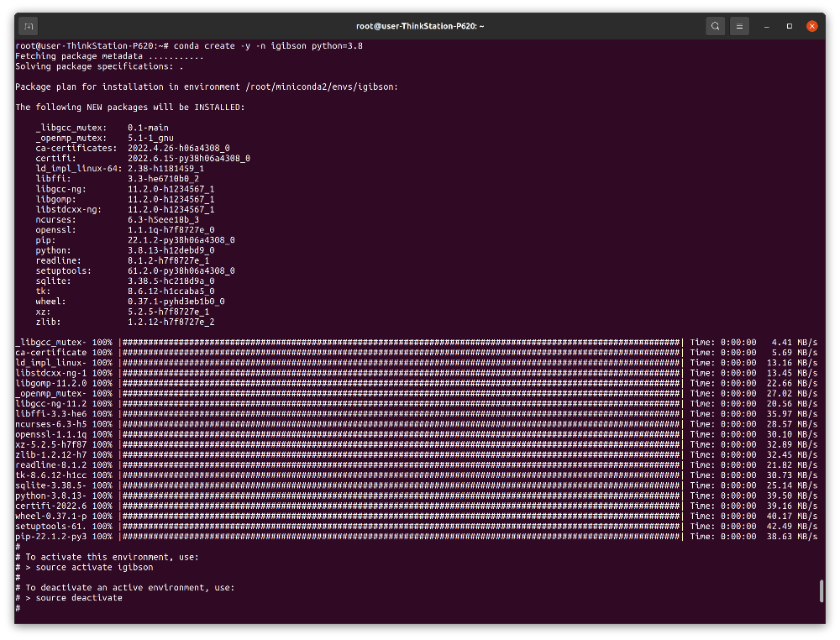
Task: Click wheel 0.37.1 package plan line
Action: pyautogui.click(x=130, y=301)
